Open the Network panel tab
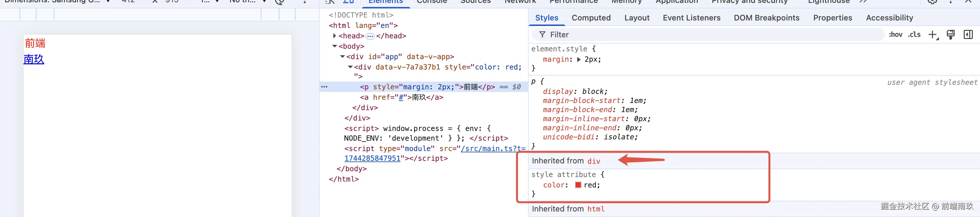This screenshot has height=217, width=980. tap(520, 2)
